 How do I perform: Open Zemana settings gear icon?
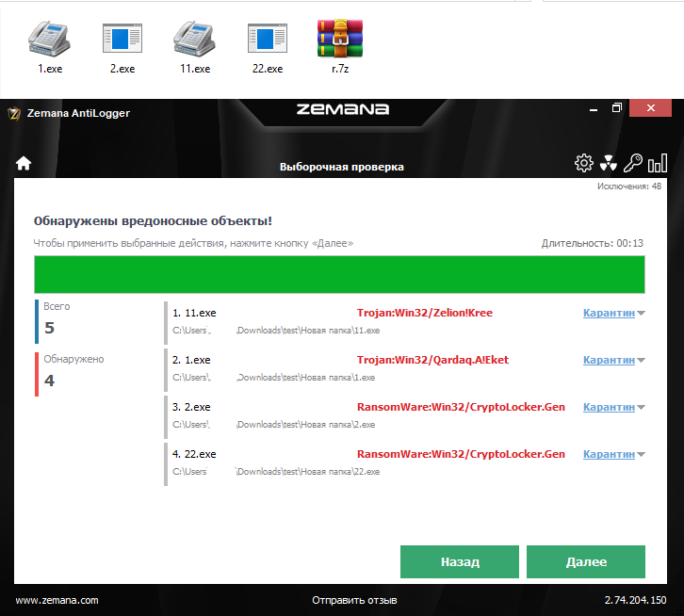pos(584,163)
